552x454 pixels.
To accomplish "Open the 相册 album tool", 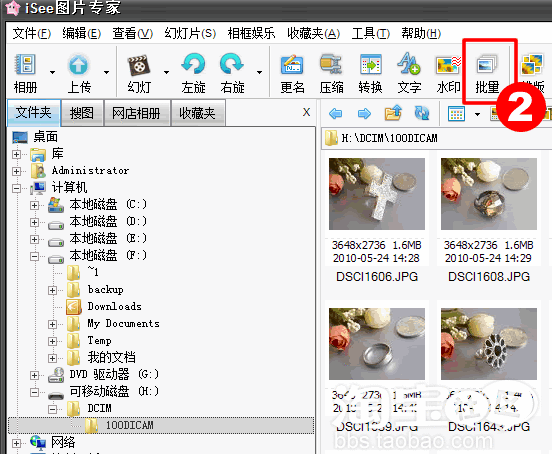I will pyautogui.click(x=25, y=73).
